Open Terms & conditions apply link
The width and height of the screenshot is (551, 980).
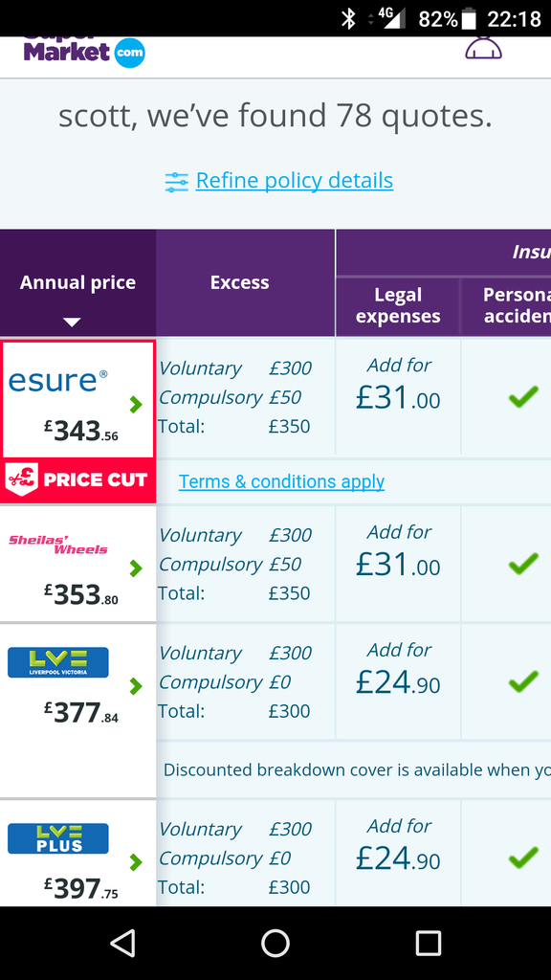(x=282, y=482)
